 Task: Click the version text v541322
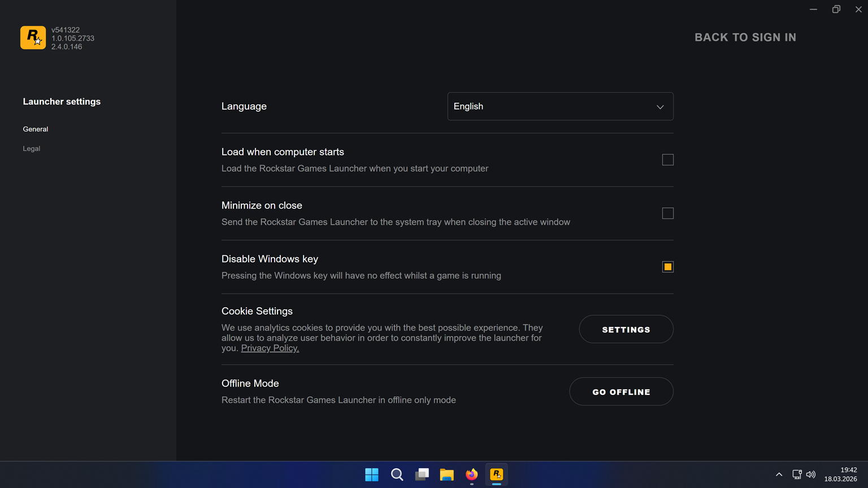point(66,30)
